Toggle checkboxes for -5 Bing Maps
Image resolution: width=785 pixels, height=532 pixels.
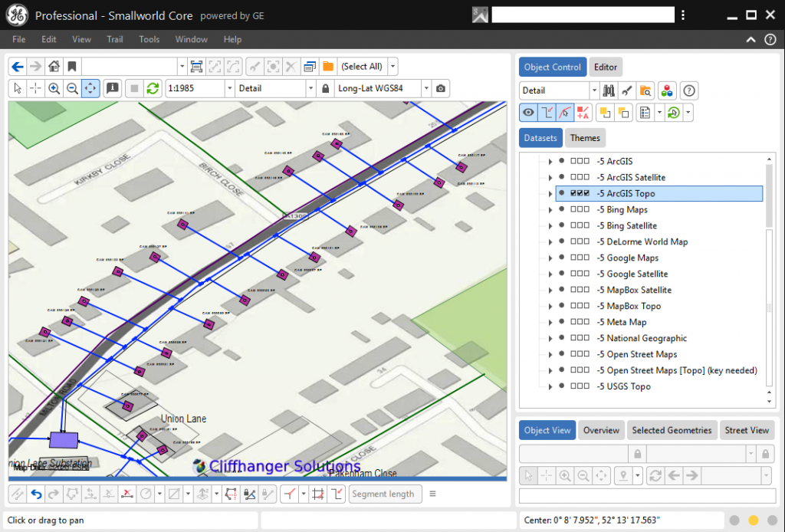(x=580, y=209)
